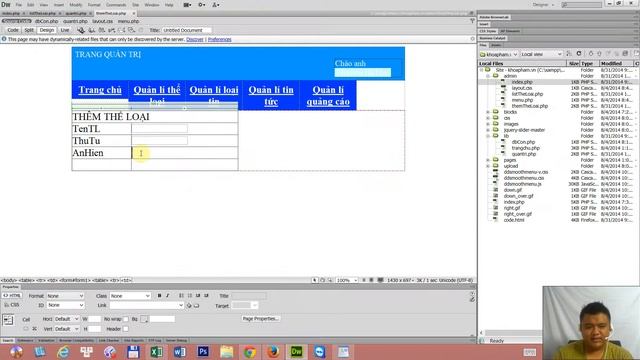Open Firefox from the taskbar
640x360 pixels.
tap(273, 351)
